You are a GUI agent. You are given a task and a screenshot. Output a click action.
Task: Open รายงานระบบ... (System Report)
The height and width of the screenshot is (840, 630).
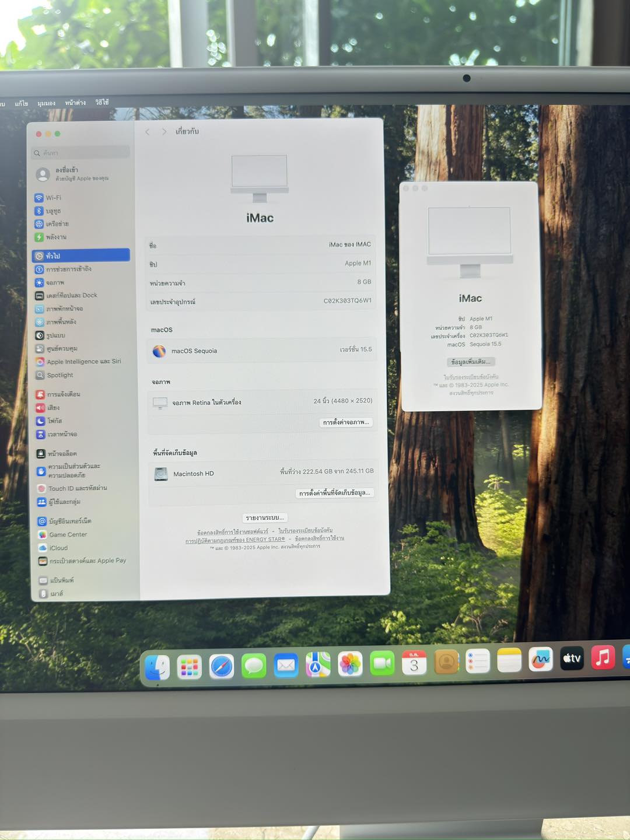point(265,517)
